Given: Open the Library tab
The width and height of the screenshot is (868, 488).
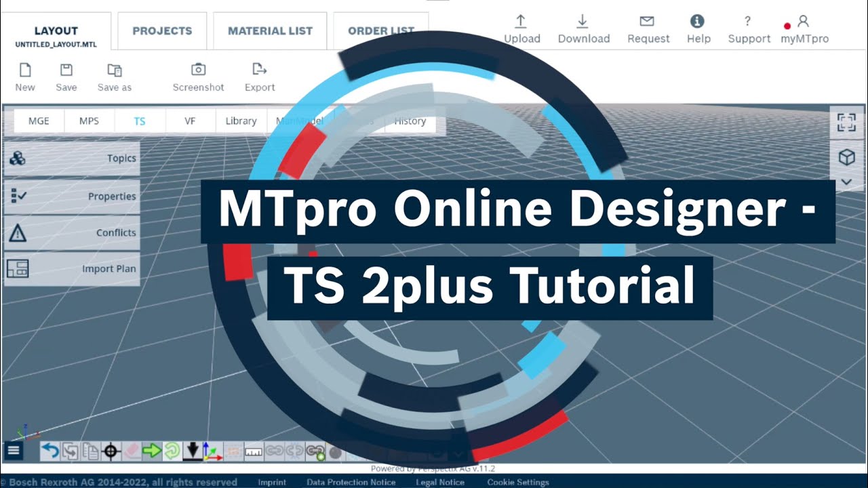Looking at the screenshot, I should pyautogui.click(x=241, y=121).
